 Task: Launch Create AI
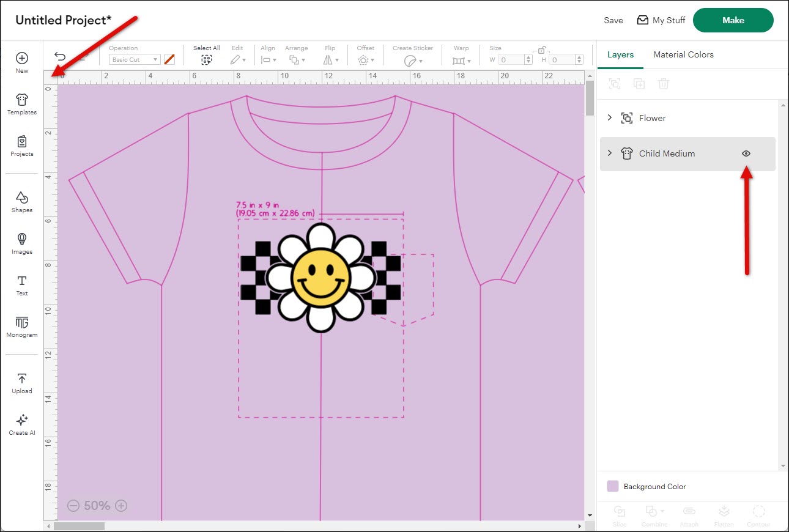tap(21, 424)
